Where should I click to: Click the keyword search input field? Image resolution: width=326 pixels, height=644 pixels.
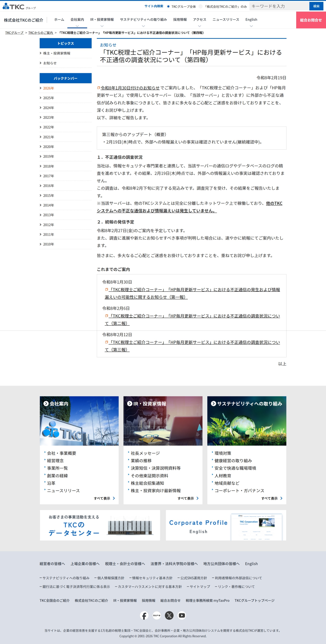pos(279,6)
